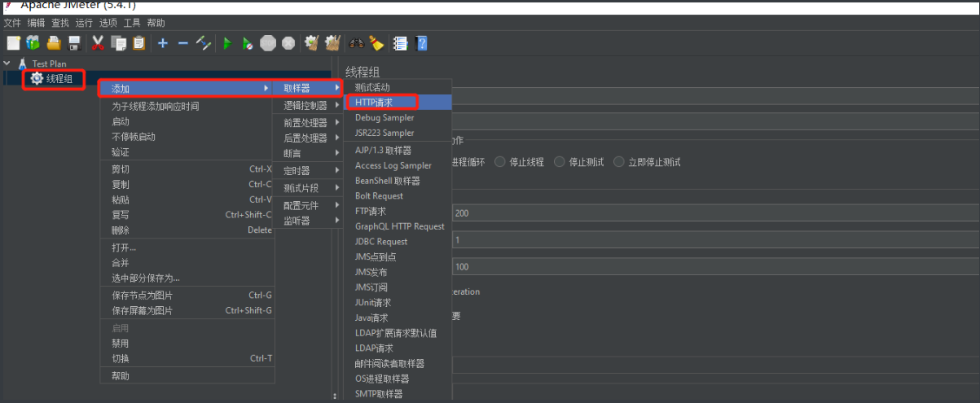Click the Clear all results icon

click(332, 43)
